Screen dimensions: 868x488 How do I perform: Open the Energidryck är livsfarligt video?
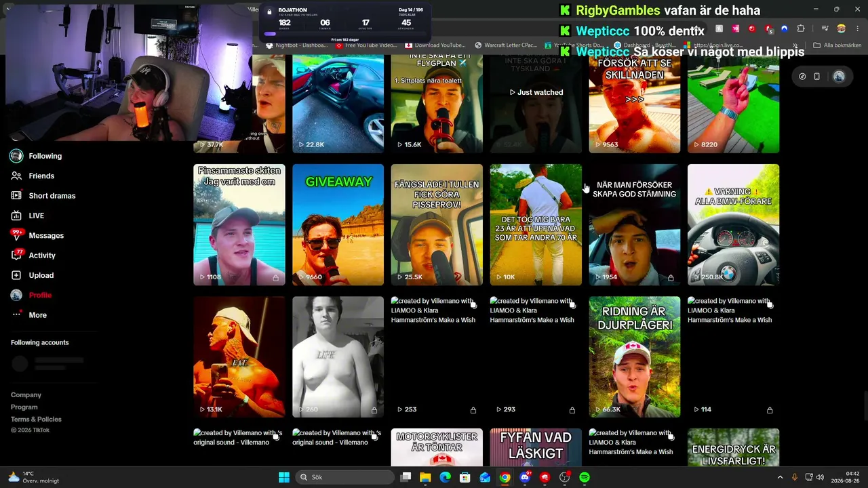[733, 447]
